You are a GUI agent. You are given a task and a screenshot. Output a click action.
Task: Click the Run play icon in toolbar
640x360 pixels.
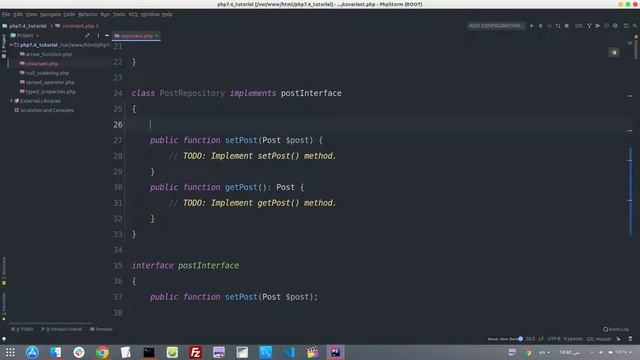pyautogui.click(x=531, y=26)
